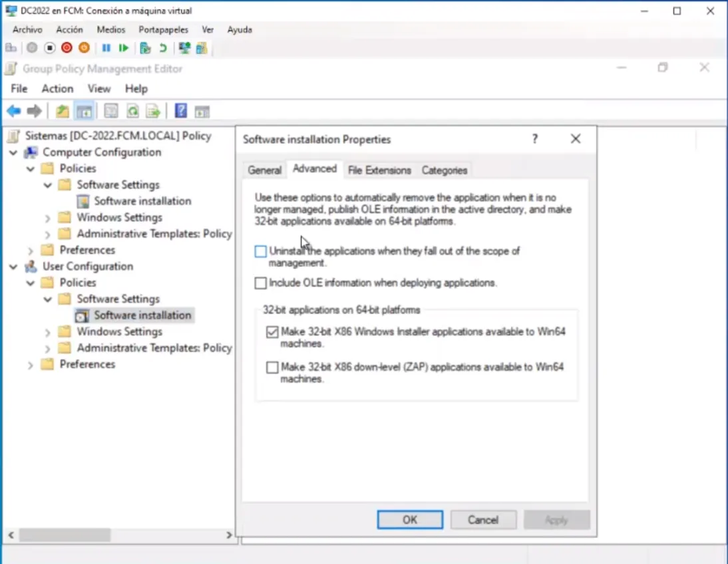Expand Windows Settings under User Configuration

[x=47, y=332]
